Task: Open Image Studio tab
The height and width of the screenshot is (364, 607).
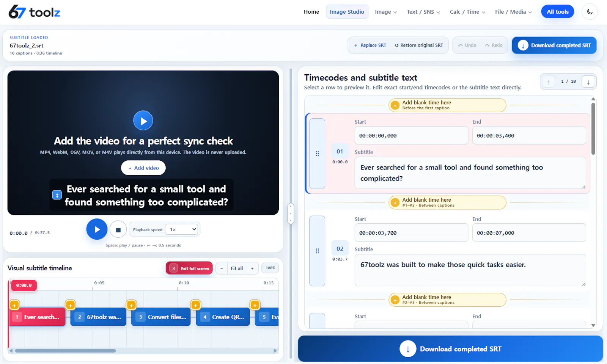Action: (347, 12)
